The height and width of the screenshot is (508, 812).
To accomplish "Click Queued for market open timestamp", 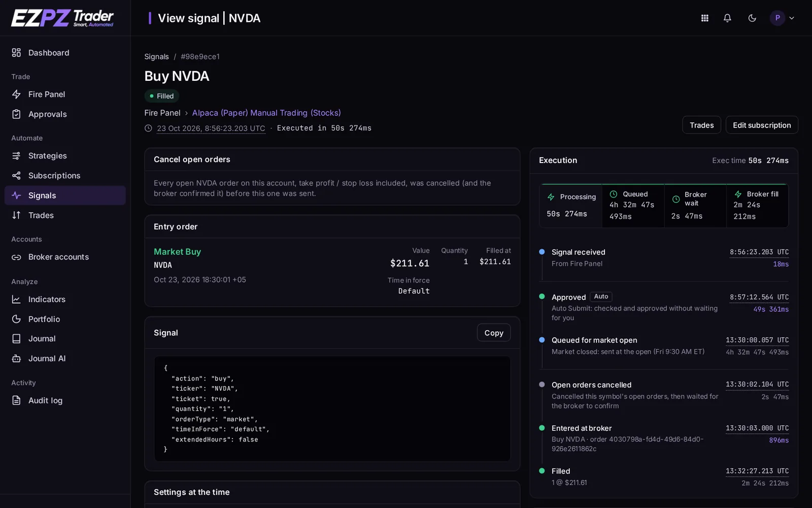I will click(x=757, y=340).
